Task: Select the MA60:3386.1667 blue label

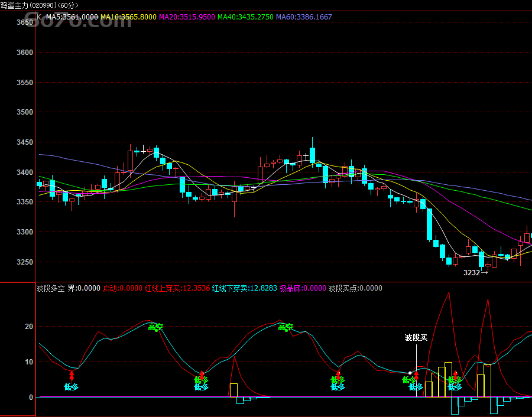Action: 304,17
